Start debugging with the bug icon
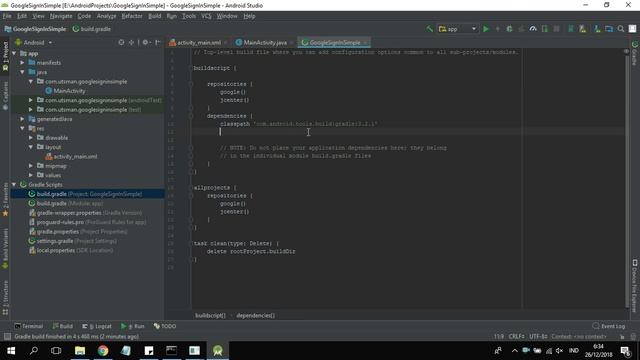640x360 pixels. coord(509,29)
